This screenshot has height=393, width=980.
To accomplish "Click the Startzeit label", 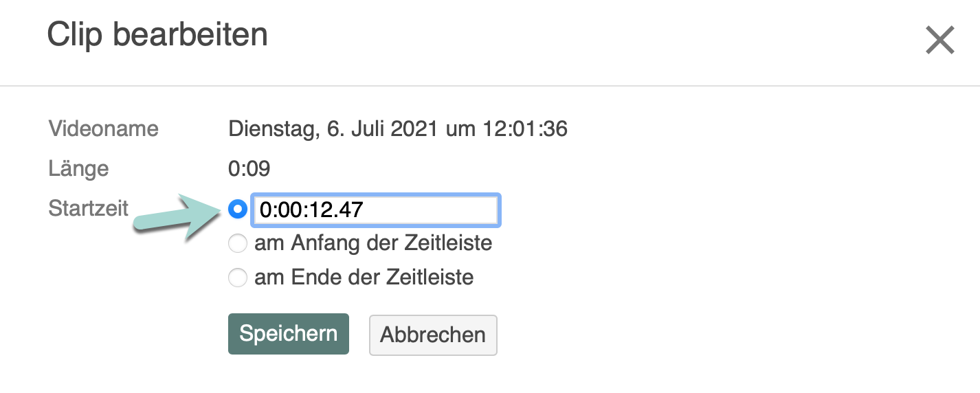I will (88, 208).
